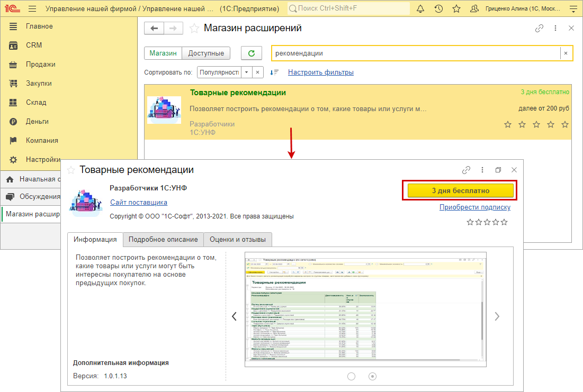
Task: Open the Популярности sort dropdown arrow
Action: [x=247, y=72]
